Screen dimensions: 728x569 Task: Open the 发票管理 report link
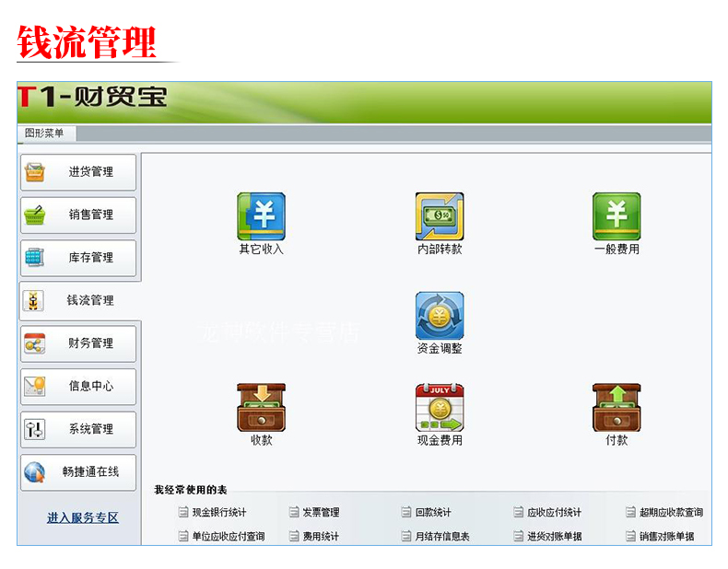point(321,512)
